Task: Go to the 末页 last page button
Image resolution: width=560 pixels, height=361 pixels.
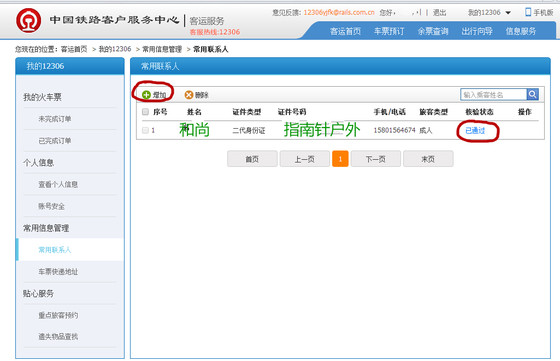Action: tap(428, 159)
